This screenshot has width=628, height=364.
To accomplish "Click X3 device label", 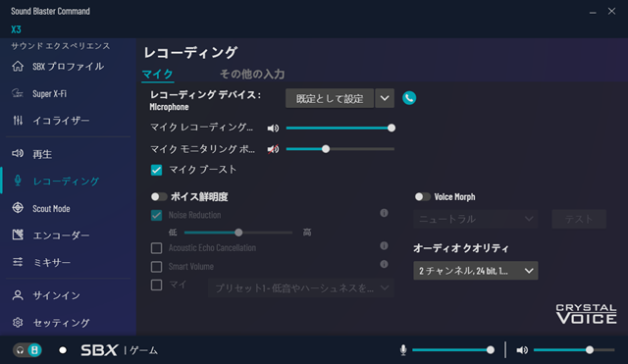I will [x=16, y=29].
